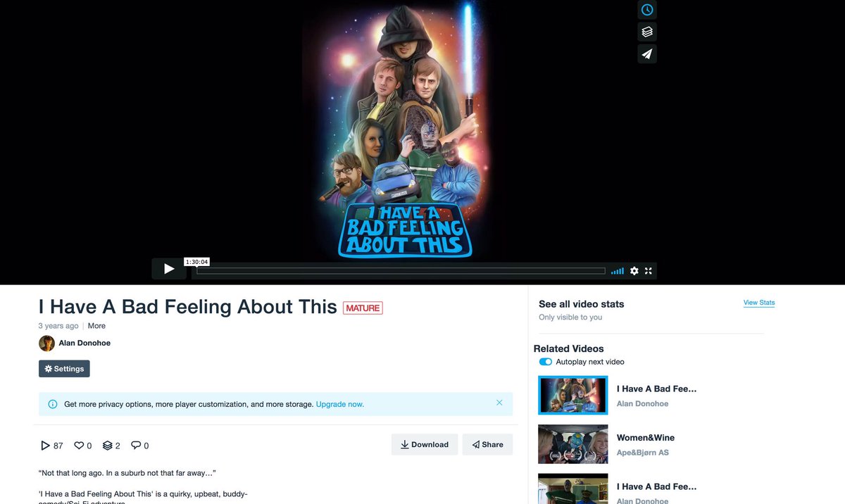This screenshot has height=504, width=845.
Task: Open video Settings button
Action: tap(64, 369)
